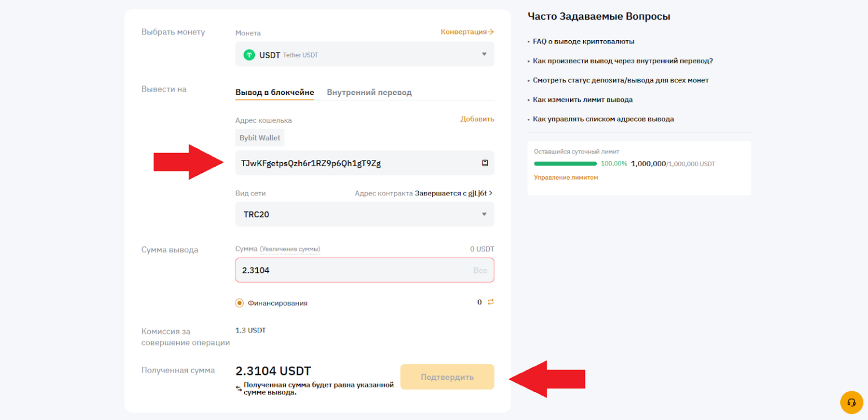Click the Tether USDT coin logo

249,55
